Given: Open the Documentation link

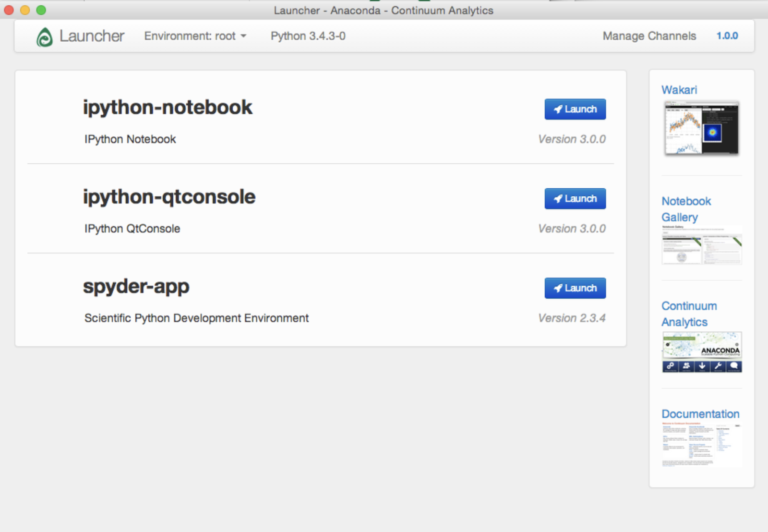Looking at the screenshot, I should click(700, 414).
